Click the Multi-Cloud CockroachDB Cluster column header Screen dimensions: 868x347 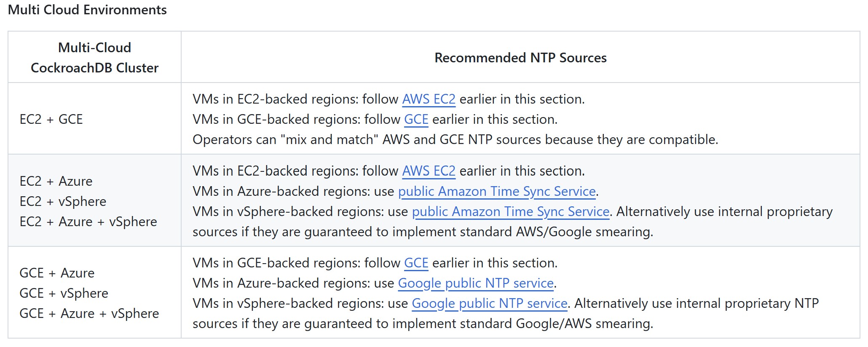95,58
